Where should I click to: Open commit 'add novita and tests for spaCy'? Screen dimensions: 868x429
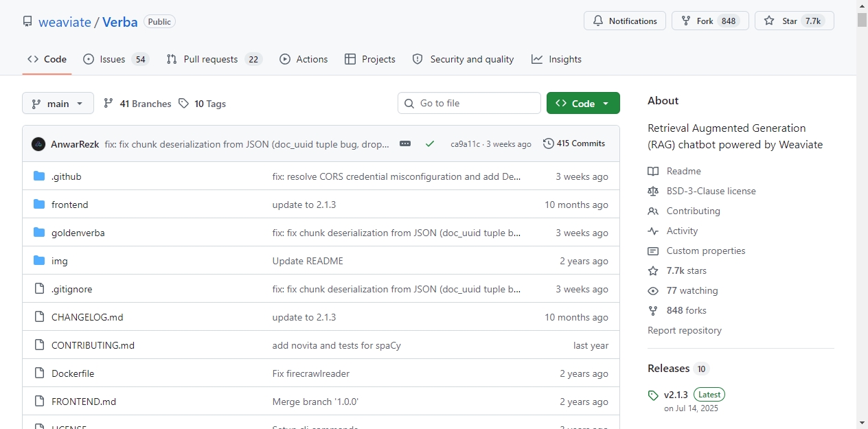point(336,345)
